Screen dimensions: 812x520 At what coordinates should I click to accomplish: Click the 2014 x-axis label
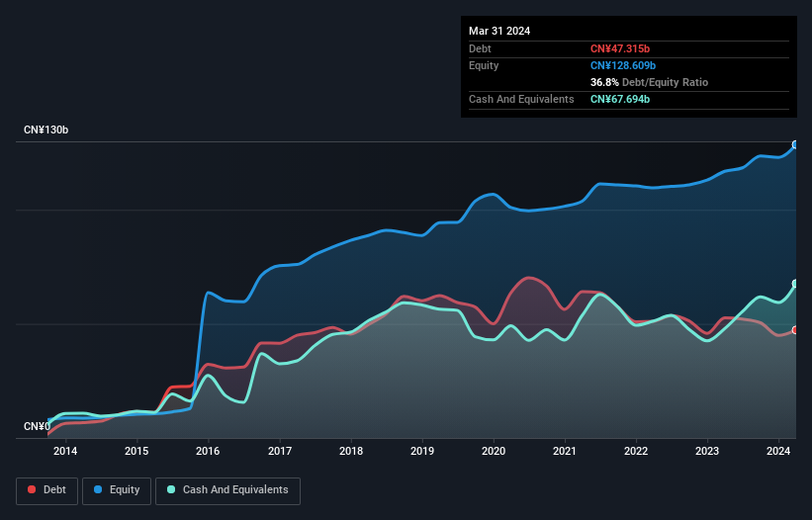point(65,451)
